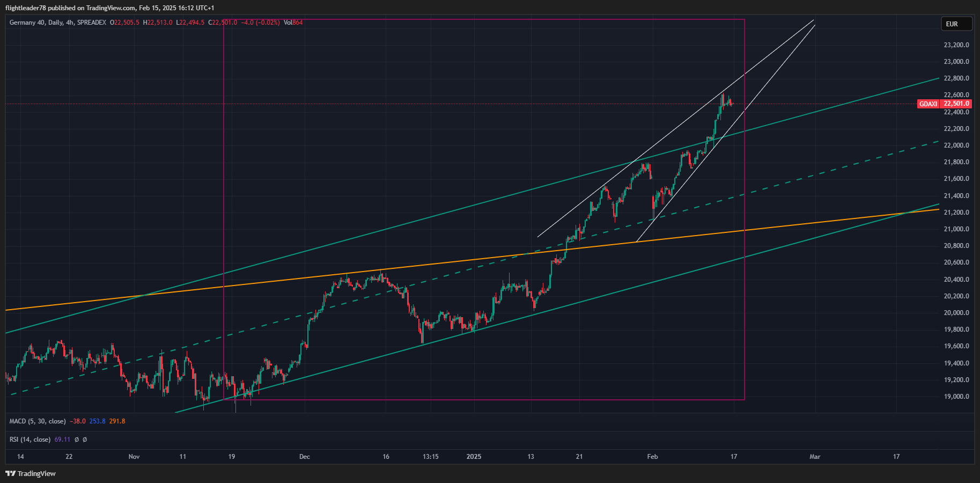980x483 pixels.
Task: Click the flightleader78 author name in header
Action: coord(25,8)
